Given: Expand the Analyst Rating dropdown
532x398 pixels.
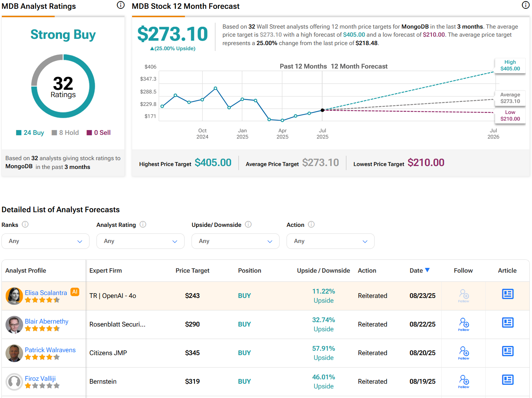Looking at the screenshot, I should pyautogui.click(x=140, y=241).
